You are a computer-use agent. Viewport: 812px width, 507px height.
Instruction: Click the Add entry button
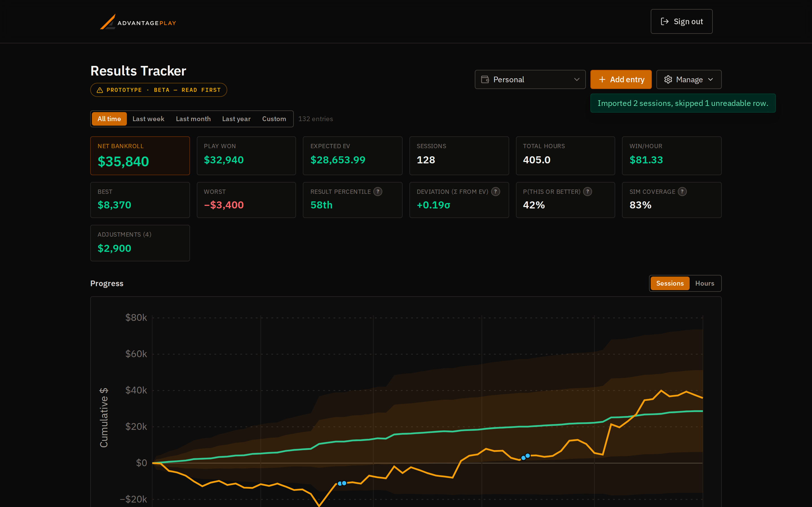621,79
